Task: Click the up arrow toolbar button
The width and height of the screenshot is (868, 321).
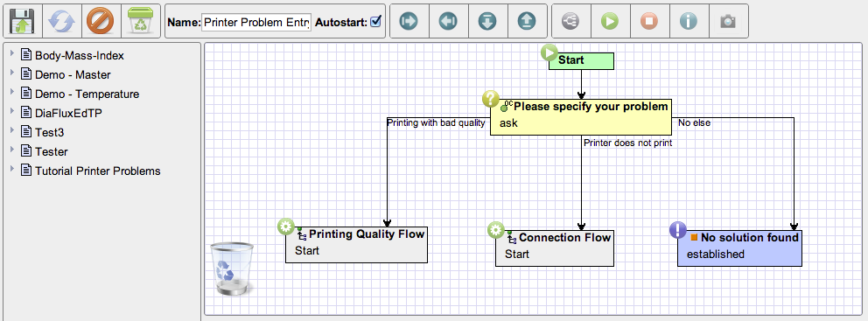Action: tap(527, 22)
